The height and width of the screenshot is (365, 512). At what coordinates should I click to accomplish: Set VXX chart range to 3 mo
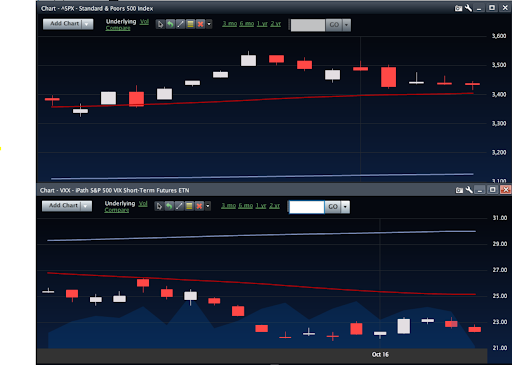point(229,206)
